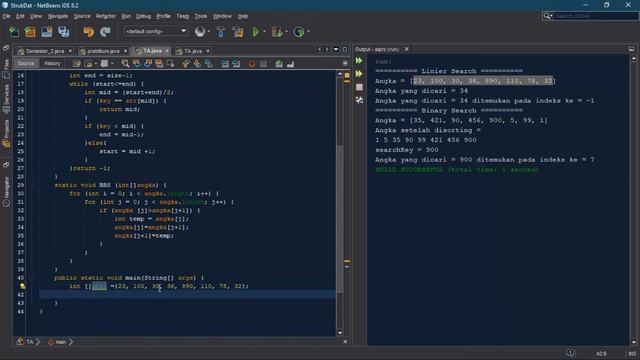Expand the Profile Project dropdown arrow
Viewport: 640px width, 360px height.
coord(309,32)
